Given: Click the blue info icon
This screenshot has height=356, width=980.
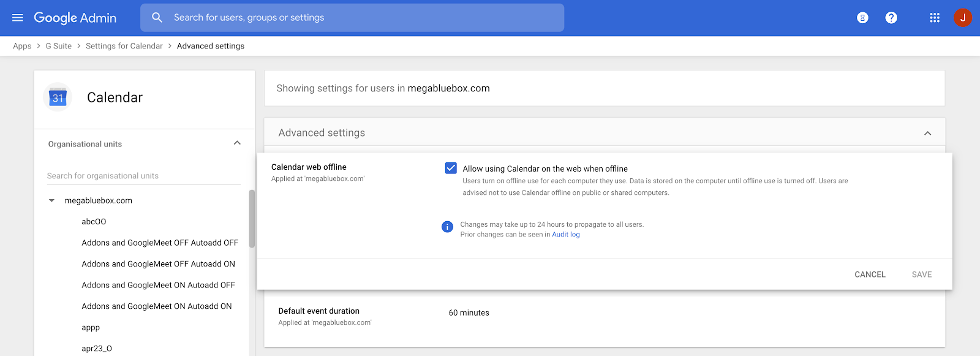Looking at the screenshot, I should pos(447,227).
